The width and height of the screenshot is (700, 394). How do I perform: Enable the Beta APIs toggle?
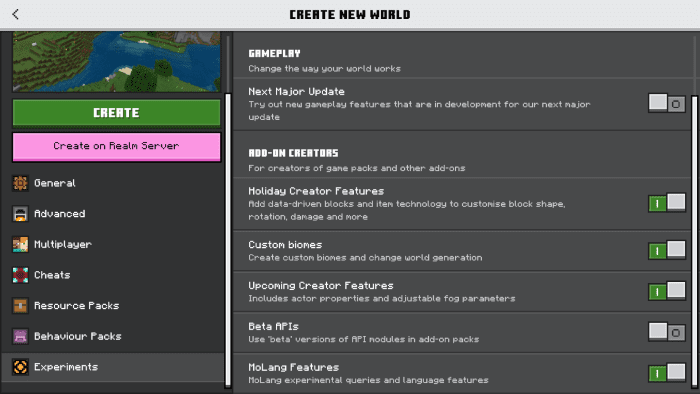pyautogui.click(x=667, y=332)
